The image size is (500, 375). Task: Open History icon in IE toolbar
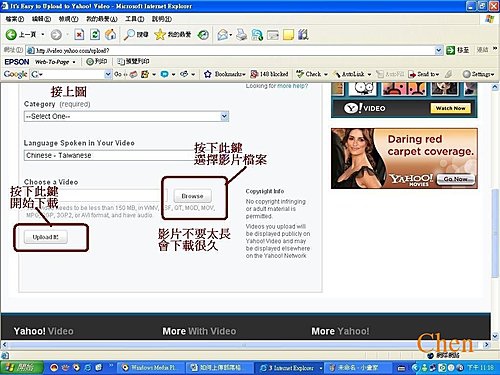[203, 34]
